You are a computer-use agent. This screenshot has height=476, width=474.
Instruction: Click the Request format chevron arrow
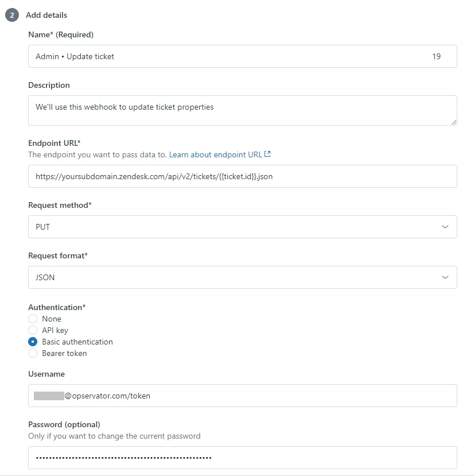[x=445, y=277]
